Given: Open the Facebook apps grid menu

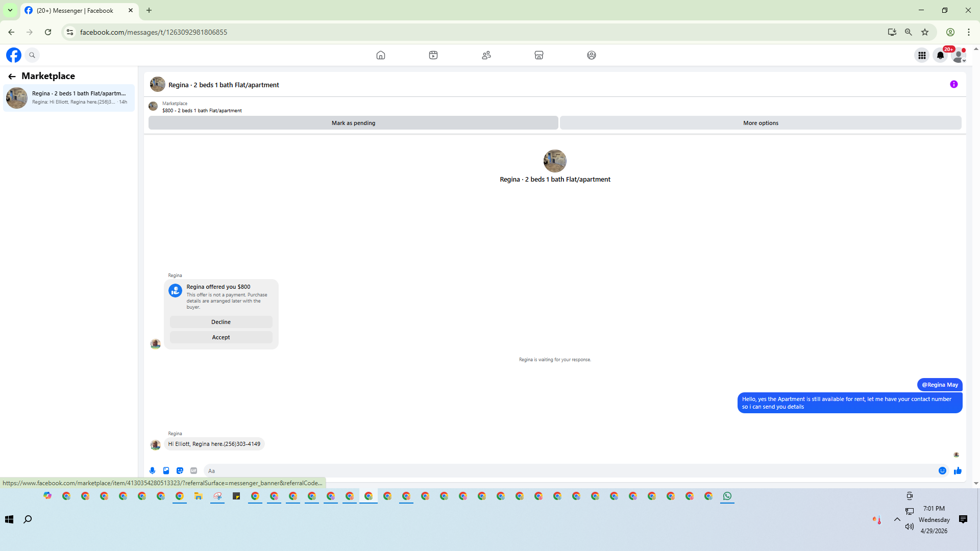Looking at the screenshot, I should point(922,55).
